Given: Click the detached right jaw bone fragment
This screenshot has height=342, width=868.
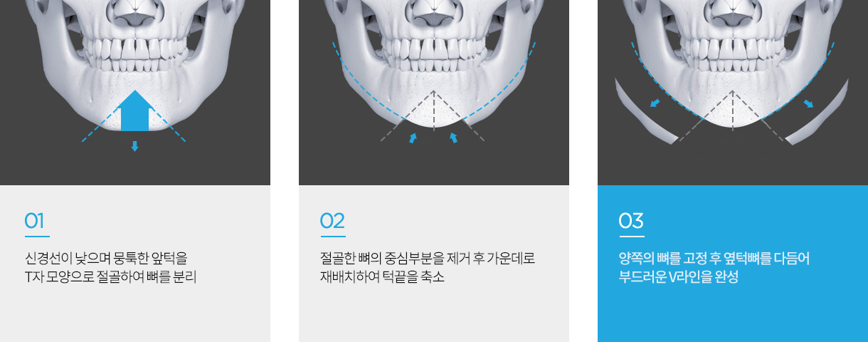Looking at the screenshot, I should [818, 114].
